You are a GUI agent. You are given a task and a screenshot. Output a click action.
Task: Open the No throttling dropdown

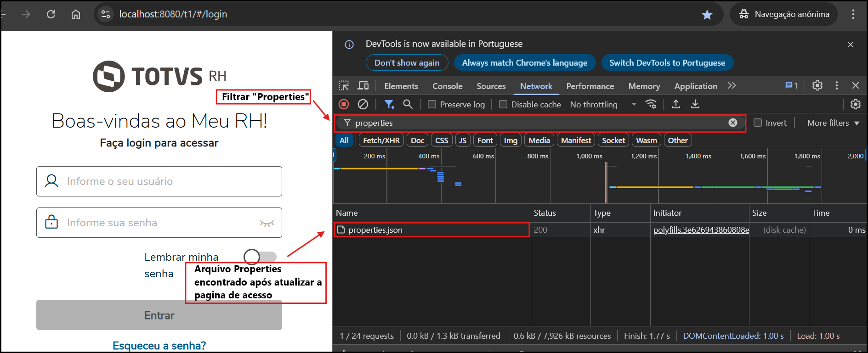click(x=603, y=105)
